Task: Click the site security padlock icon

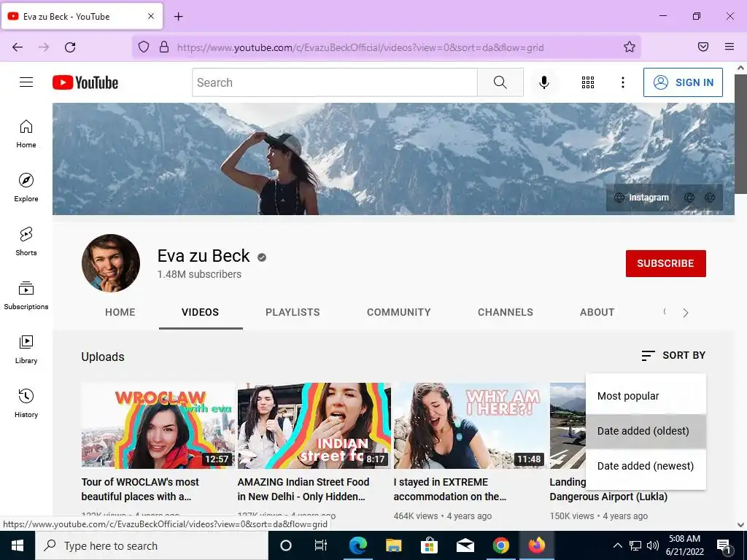Action: [164, 47]
